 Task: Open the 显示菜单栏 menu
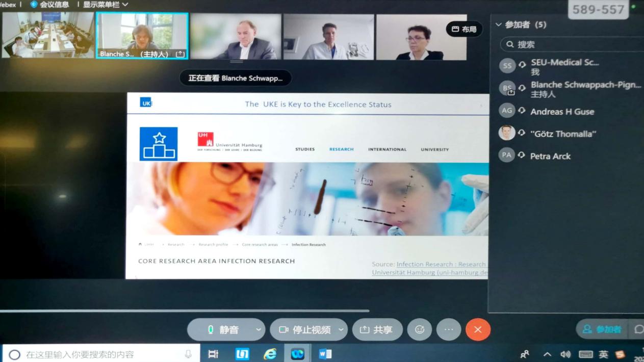[x=106, y=5]
